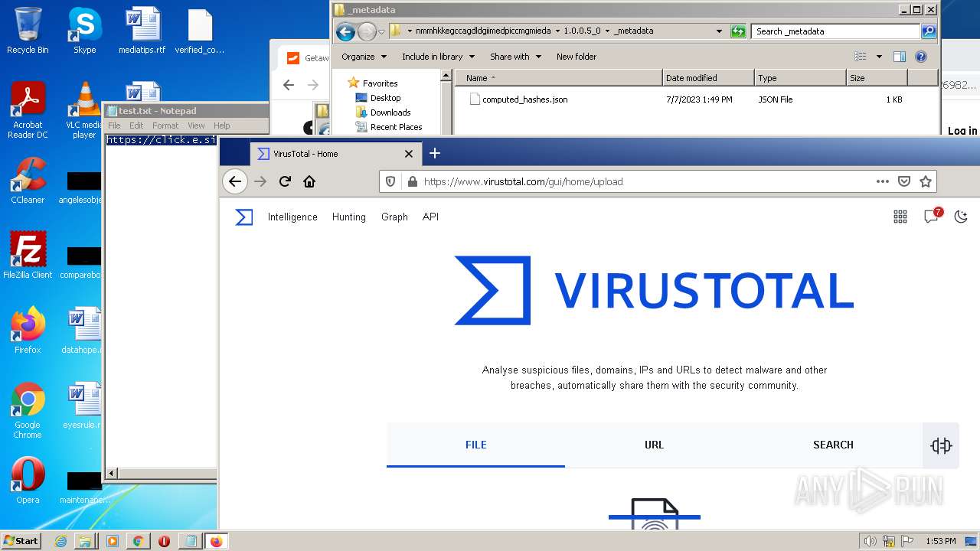Open the Recycle Bin desktop icon
Image resolution: width=980 pixels, height=551 pixels.
[28, 31]
